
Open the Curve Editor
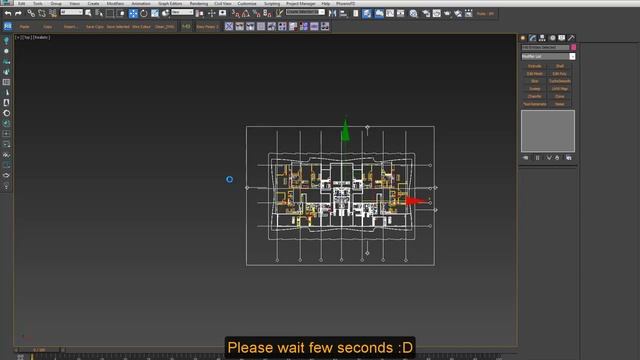click(x=390, y=13)
